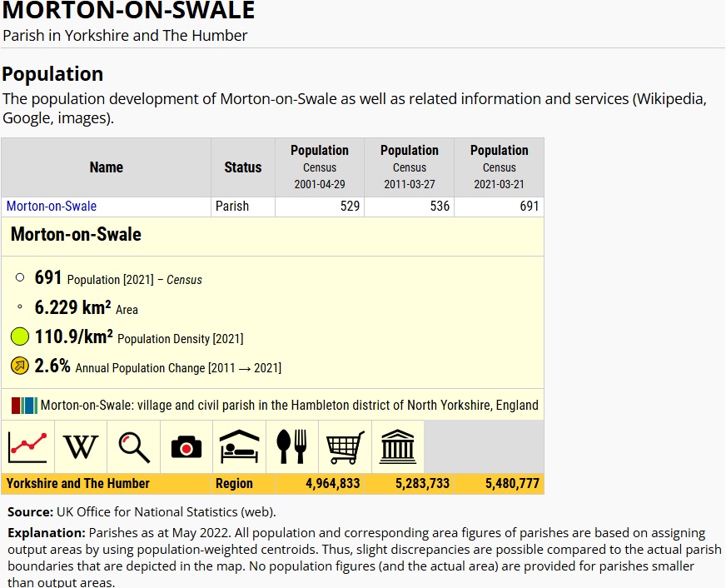Image resolution: width=726 pixels, height=588 pixels.
Task: Sort by Population Census 2011 header
Action: 410,167
